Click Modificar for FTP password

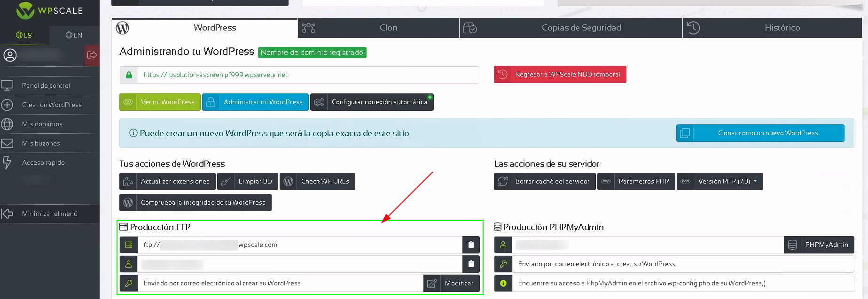(452, 283)
